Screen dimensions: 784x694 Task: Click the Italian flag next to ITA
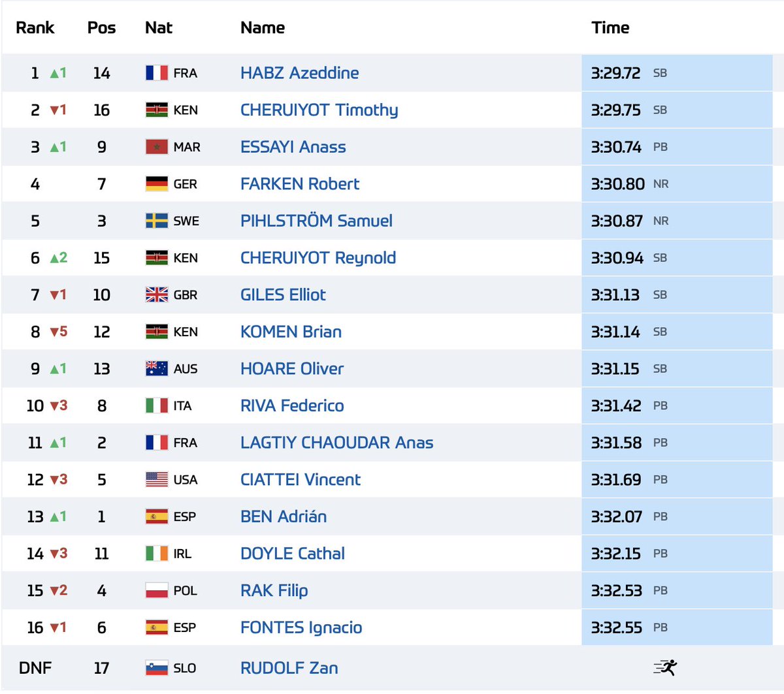[157, 405]
